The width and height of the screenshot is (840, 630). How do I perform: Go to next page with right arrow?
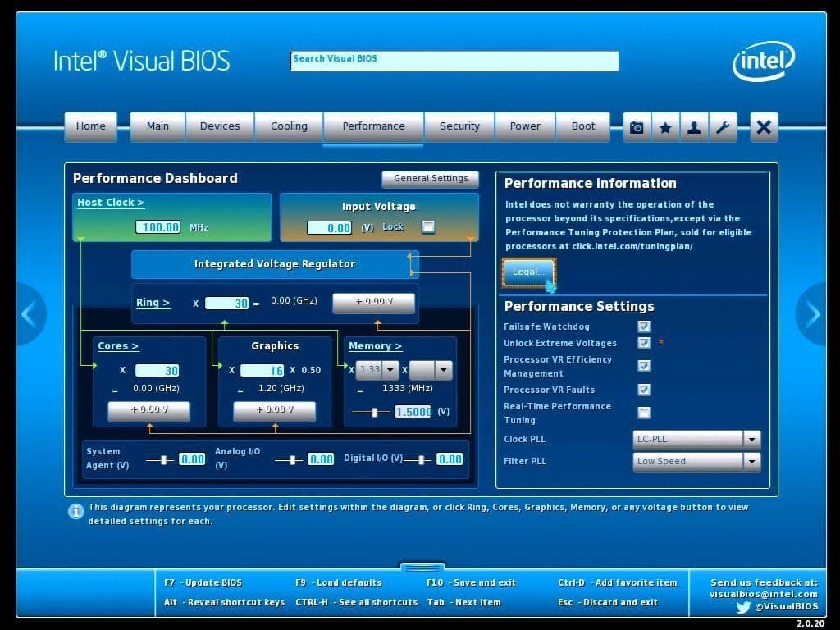point(811,314)
